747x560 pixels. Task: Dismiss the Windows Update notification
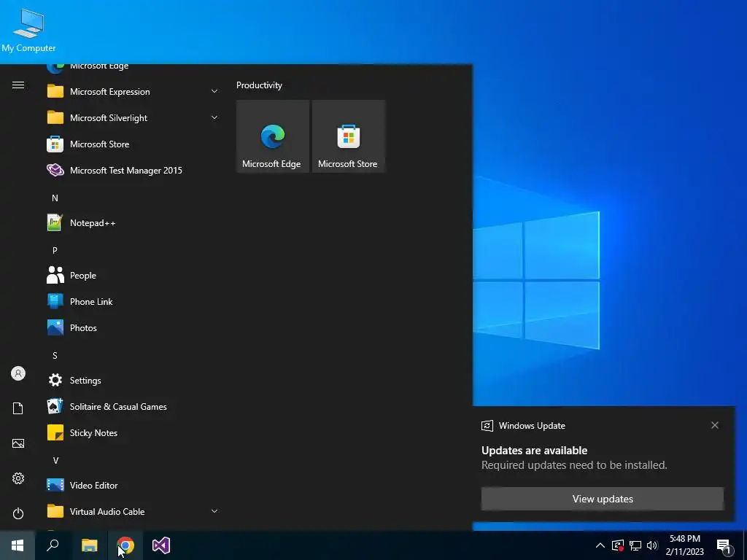[715, 425]
